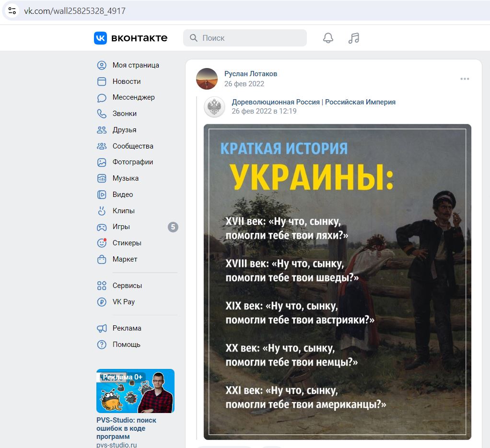
Task: Open Стикеры in the sidebar
Action: [x=127, y=243]
